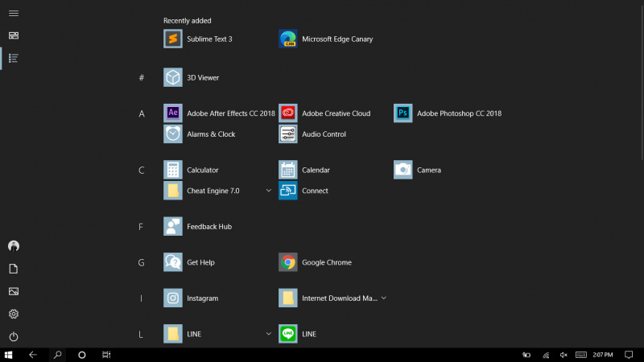Click the muted volume tray icon
Image resolution: width=644 pixels, height=362 pixels.
(563, 355)
